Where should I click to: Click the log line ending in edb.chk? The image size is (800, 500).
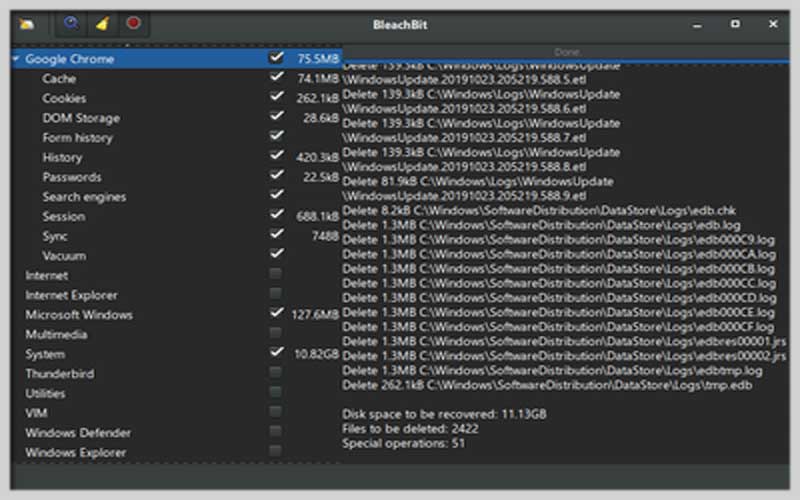point(539,210)
